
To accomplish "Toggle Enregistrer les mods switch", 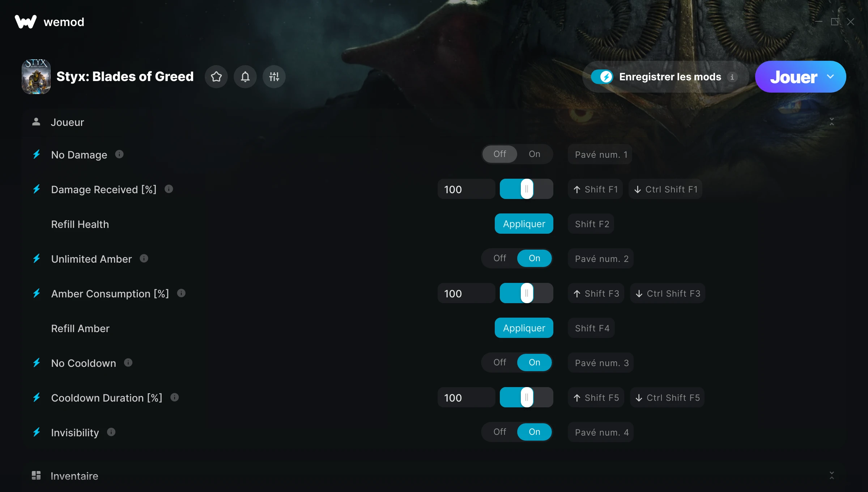I will 602,77.
